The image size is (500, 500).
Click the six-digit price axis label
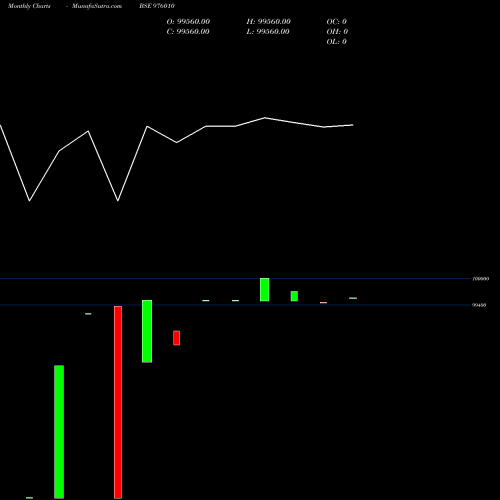point(481,279)
